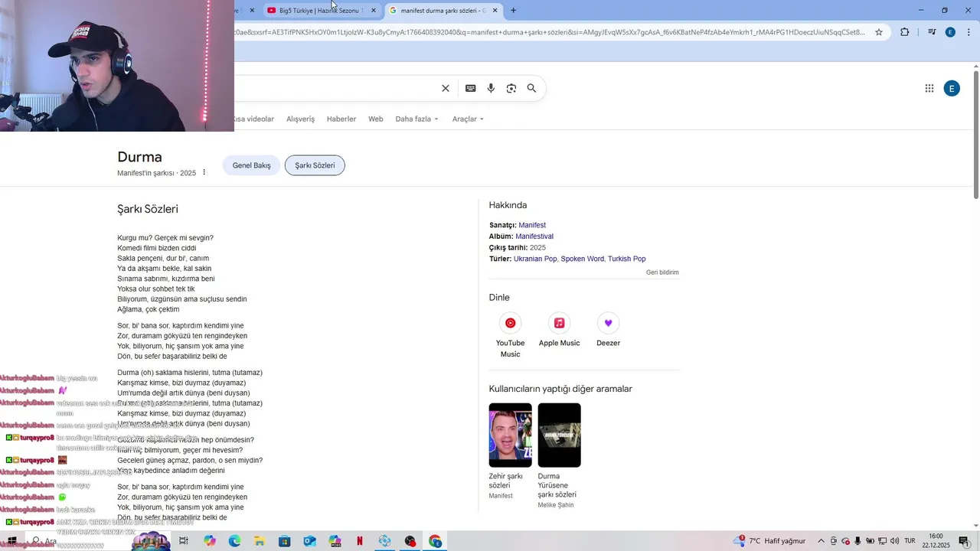The height and width of the screenshot is (551, 980).
Task: Expand the Daha fazla search filter
Action: pos(416,119)
